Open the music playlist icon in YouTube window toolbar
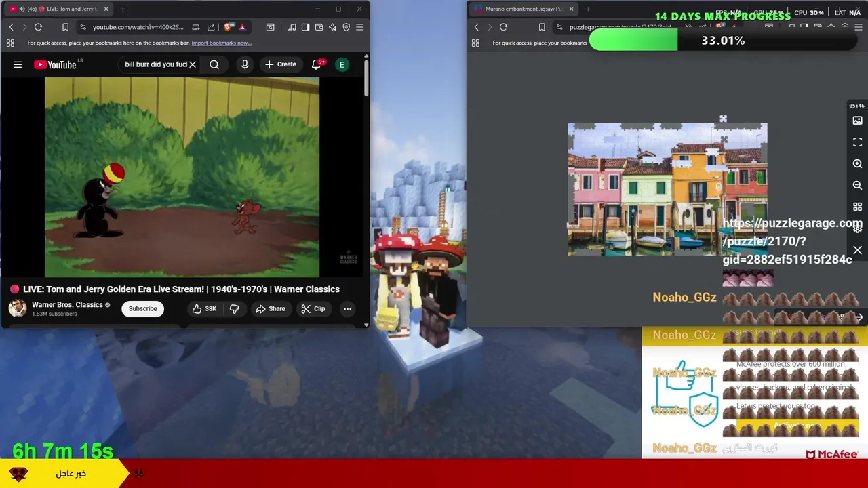 coord(292,27)
